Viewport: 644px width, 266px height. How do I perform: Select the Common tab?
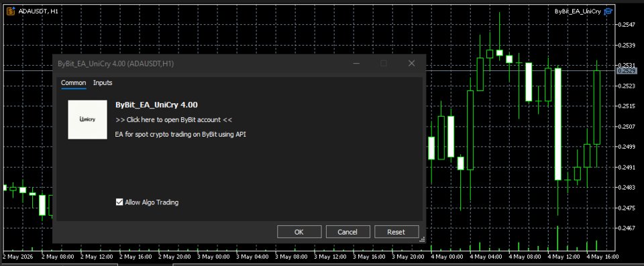[x=74, y=83]
